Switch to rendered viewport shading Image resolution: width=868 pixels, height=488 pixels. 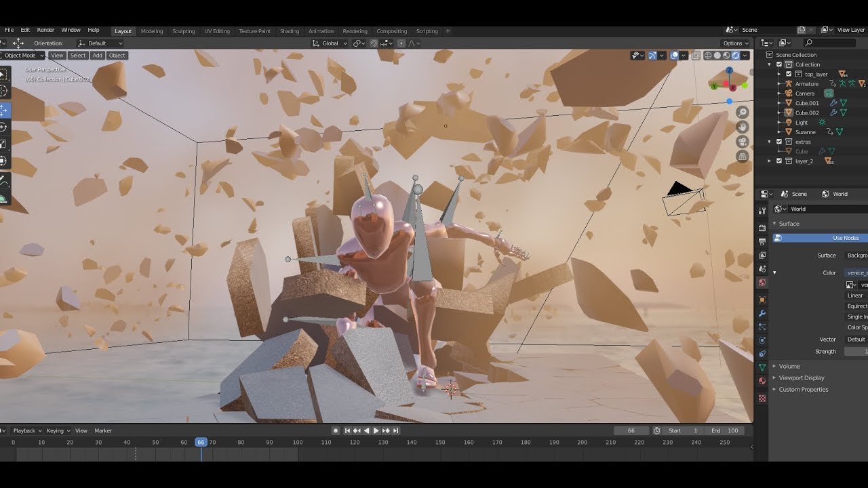(x=735, y=56)
